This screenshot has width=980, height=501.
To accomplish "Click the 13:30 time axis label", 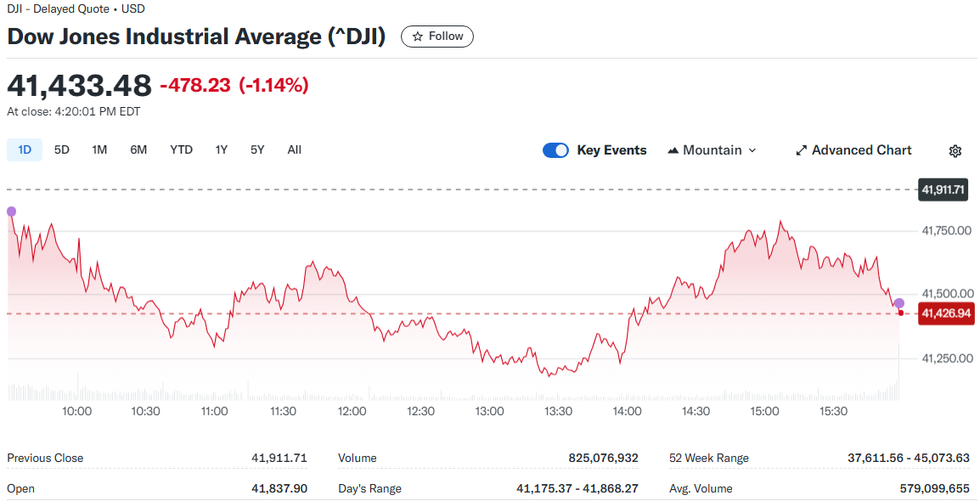I will pyautogui.click(x=558, y=411).
